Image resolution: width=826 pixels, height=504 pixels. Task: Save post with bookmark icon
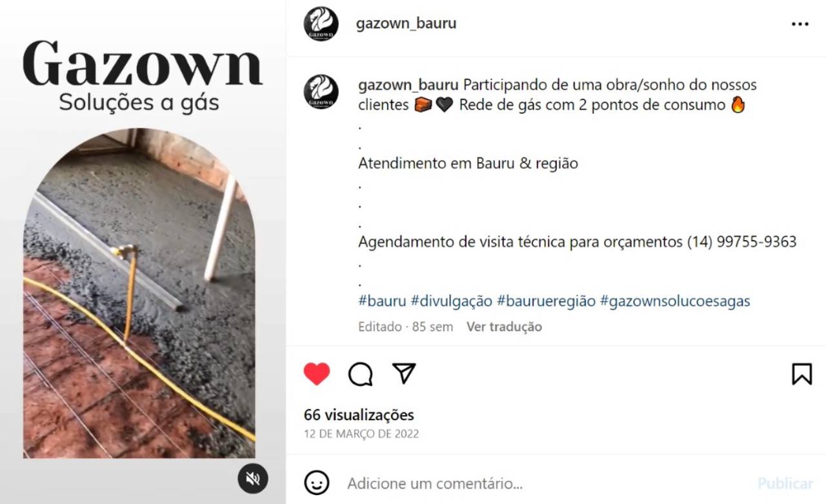[801, 374]
